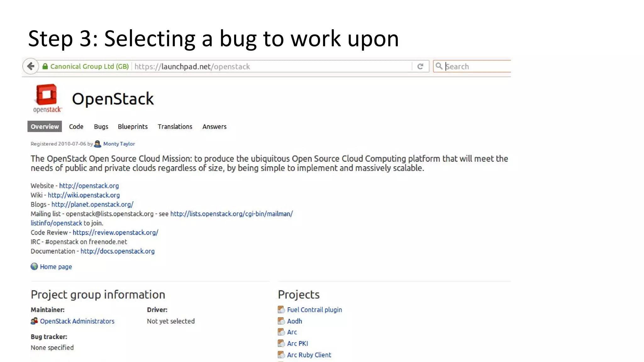644x362 pixels.
Task: Click Monty Taylor's person icon
Action: coord(97,144)
